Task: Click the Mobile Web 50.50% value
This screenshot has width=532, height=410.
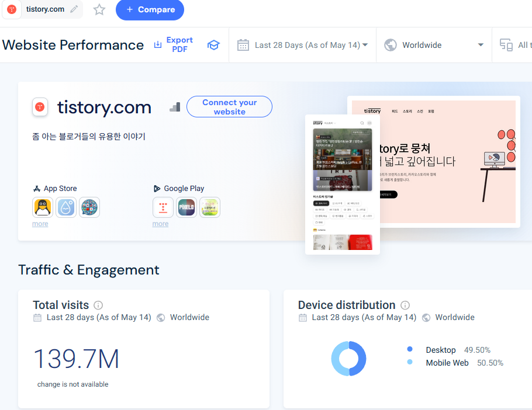Action: pos(490,363)
